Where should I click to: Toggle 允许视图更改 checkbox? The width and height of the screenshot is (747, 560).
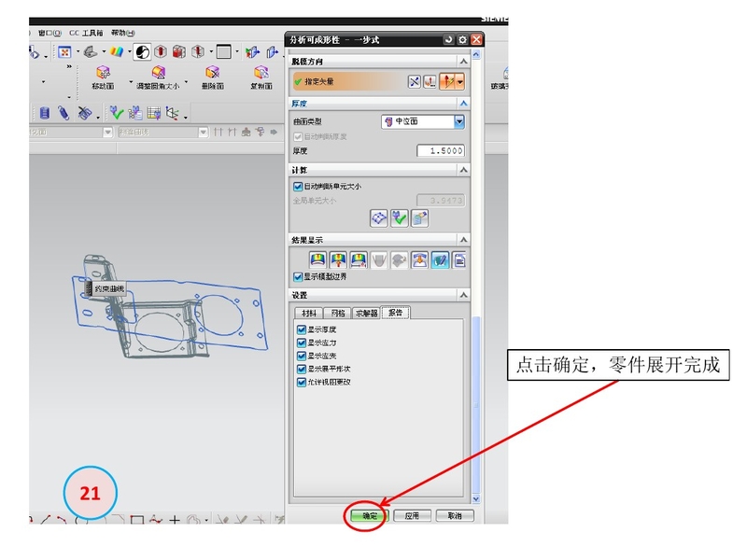(301, 382)
